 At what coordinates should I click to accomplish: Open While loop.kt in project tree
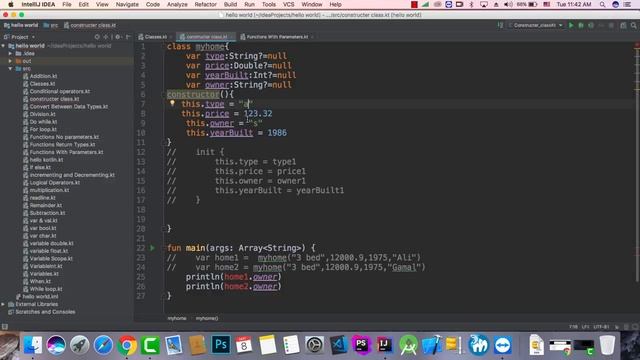point(46,289)
